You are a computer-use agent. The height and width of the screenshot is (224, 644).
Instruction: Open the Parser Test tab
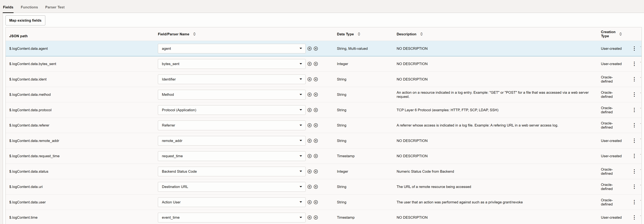point(55,7)
